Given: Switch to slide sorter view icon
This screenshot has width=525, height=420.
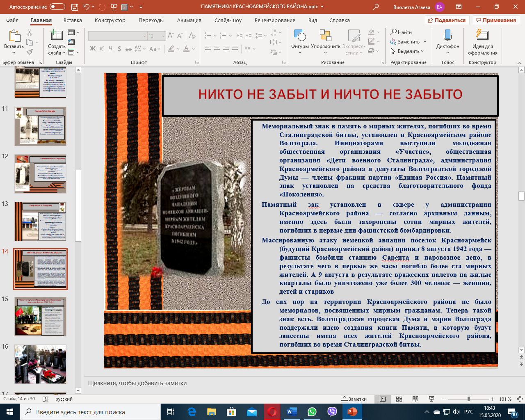Looking at the screenshot, I should point(399,399).
